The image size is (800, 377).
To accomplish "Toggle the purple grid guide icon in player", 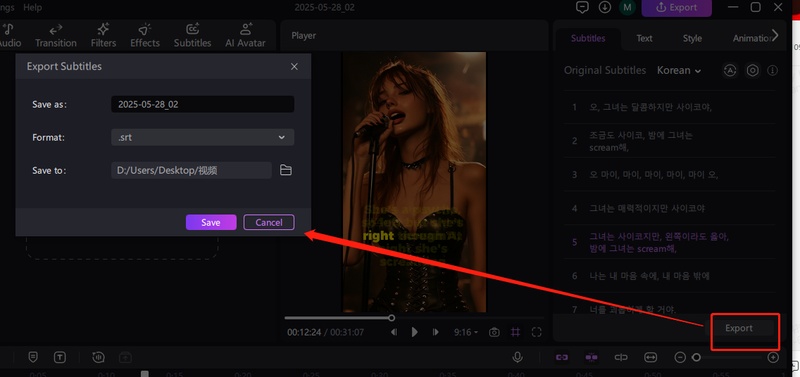I will (x=515, y=332).
